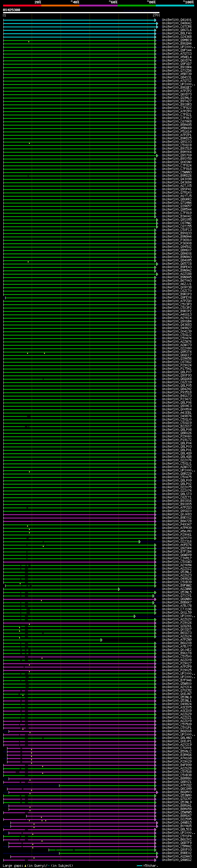Screen dimensions: 197x868
Task: Click the AV425300 query name
Action: pos(11,10)
